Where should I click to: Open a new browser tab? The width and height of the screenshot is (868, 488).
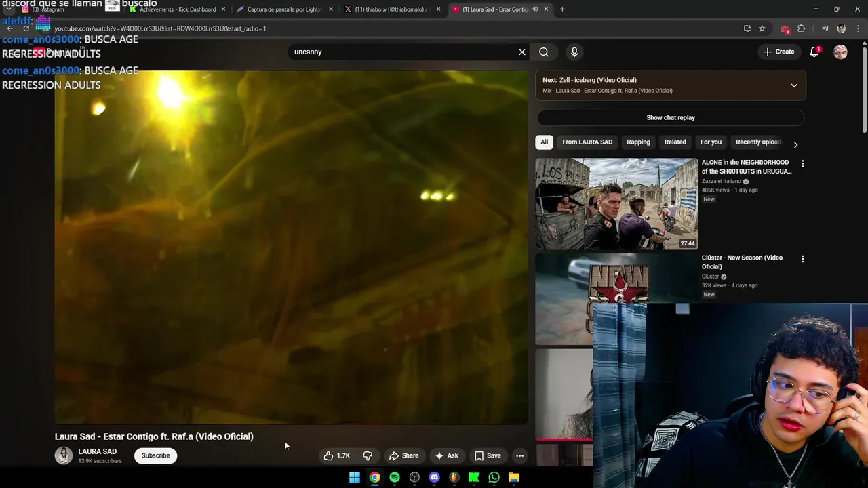coord(562,9)
